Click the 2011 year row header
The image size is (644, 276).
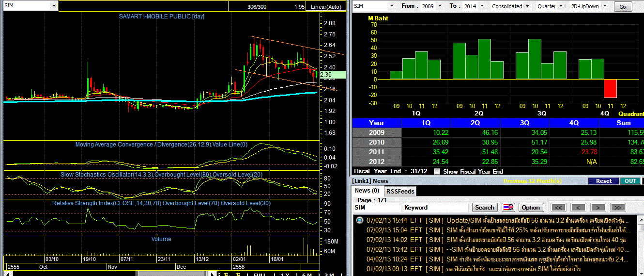(377, 152)
